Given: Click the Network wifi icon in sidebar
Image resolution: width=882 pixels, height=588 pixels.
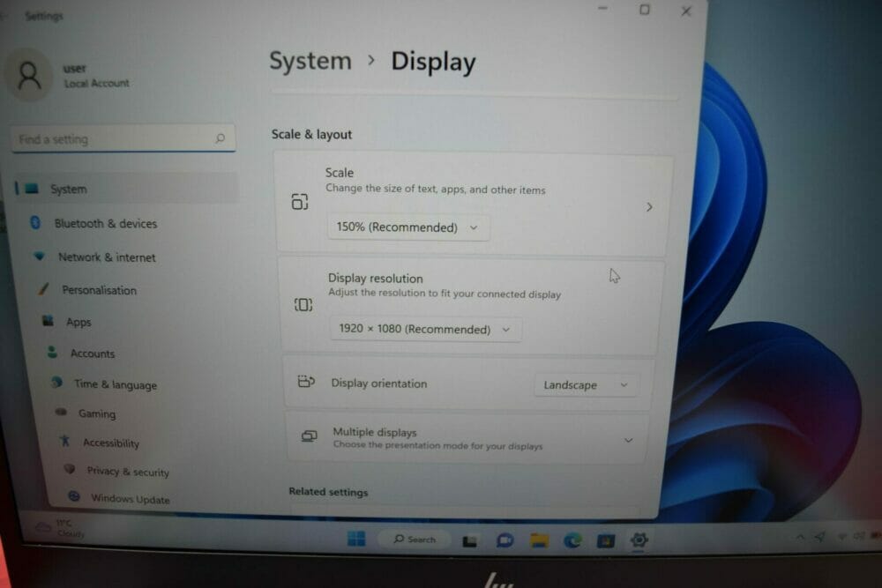Looking at the screenshot, I should [40, 257].
